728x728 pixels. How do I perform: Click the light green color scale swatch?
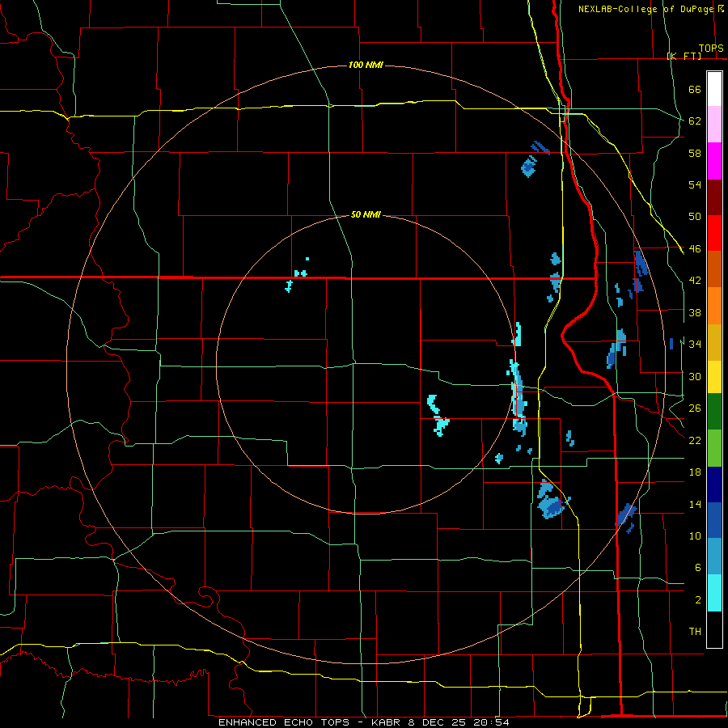(x=714, y=448)
